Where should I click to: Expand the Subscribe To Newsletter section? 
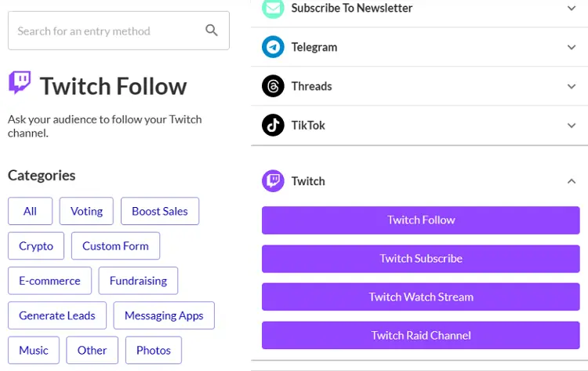coord(571,8)
